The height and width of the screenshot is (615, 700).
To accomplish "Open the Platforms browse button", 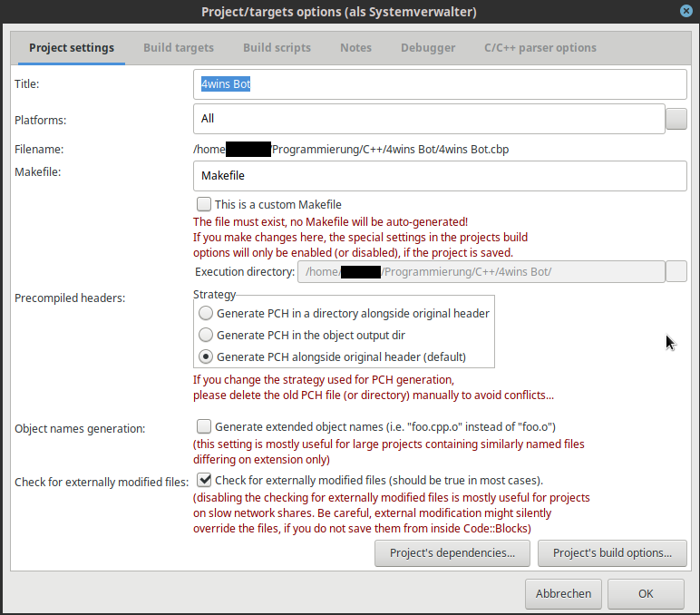I will [x=676, y=119].
